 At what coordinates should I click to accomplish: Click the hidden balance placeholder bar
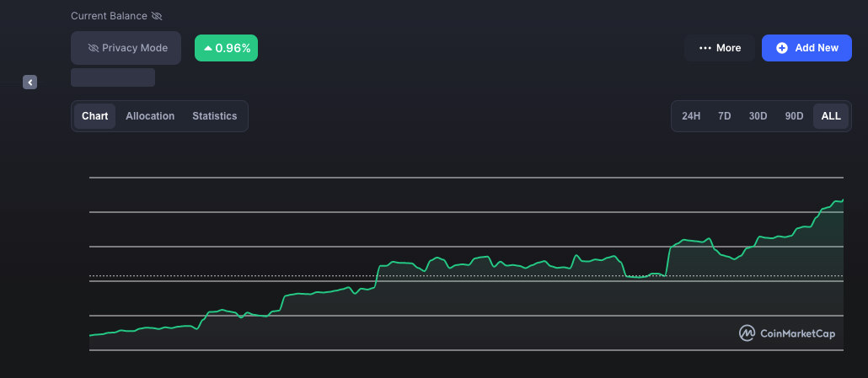click(113, 78)
